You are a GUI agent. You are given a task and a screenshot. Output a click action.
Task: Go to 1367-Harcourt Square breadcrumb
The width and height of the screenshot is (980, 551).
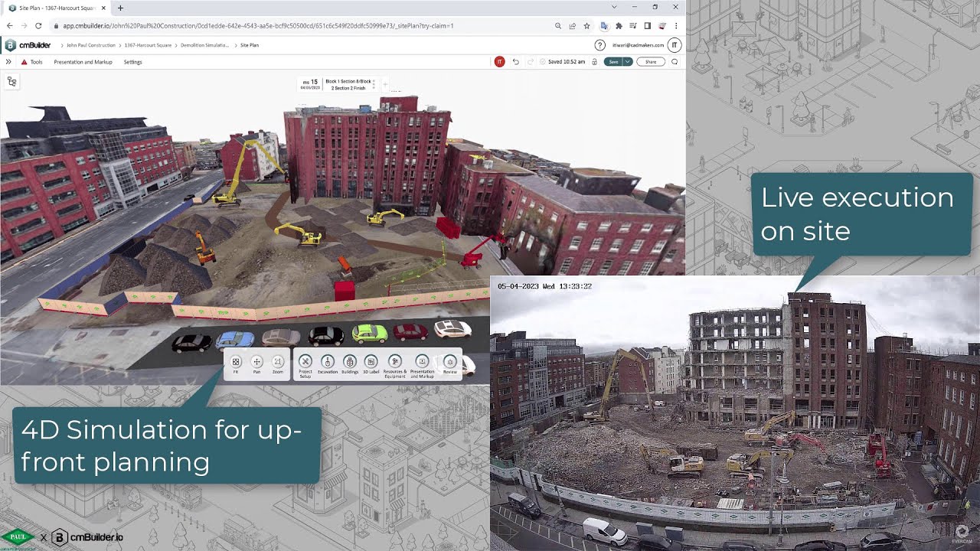(x=148, y=45)
